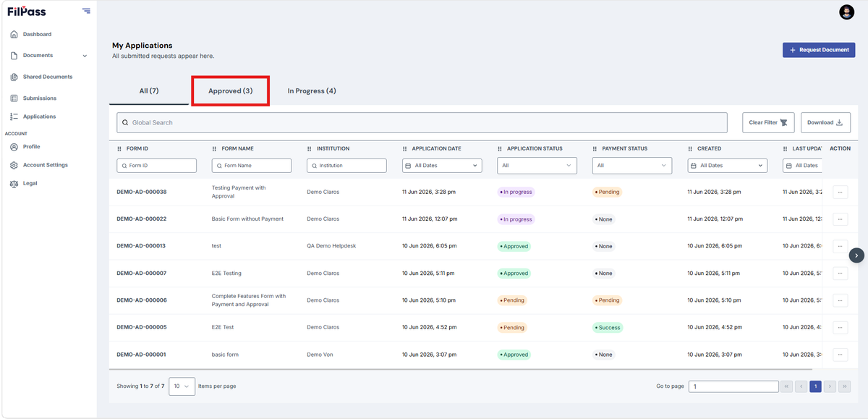Open the Dashboard home icon in sidebar
This screenshot has height=419, width=868.
pos(14,35)
